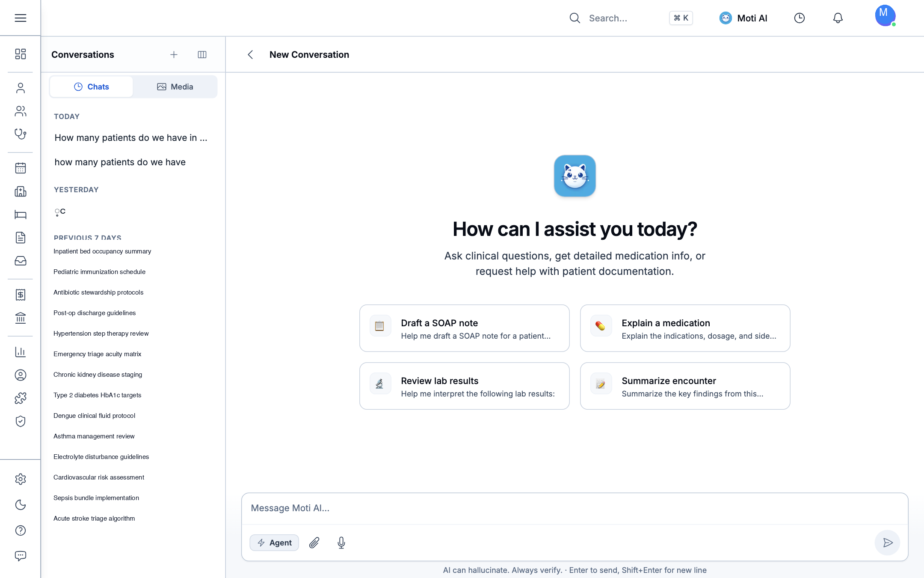Toggle the conversations panel columns icon

[202, 54]
